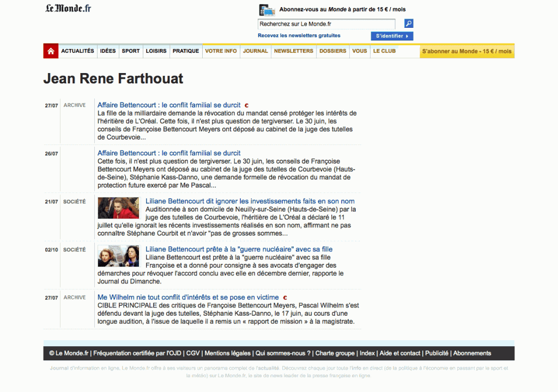Click the red subscriber icon beside Me Wilhelm headline
This screenshot has width=558, height=392.
pos(284,298)
